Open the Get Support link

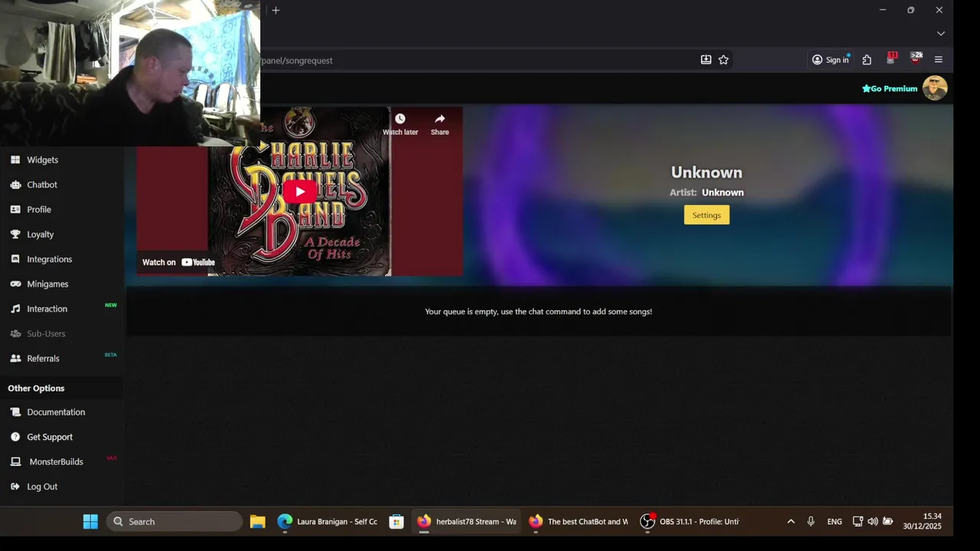50,437
